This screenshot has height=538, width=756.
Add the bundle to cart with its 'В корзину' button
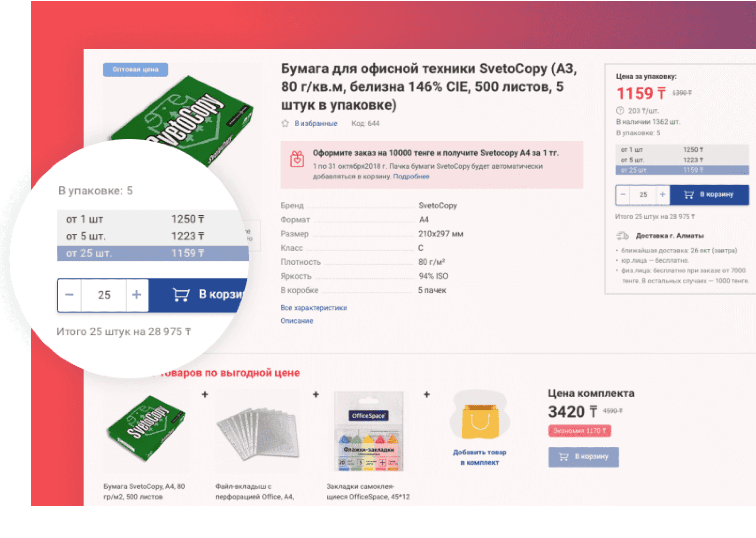coord(583,456)
